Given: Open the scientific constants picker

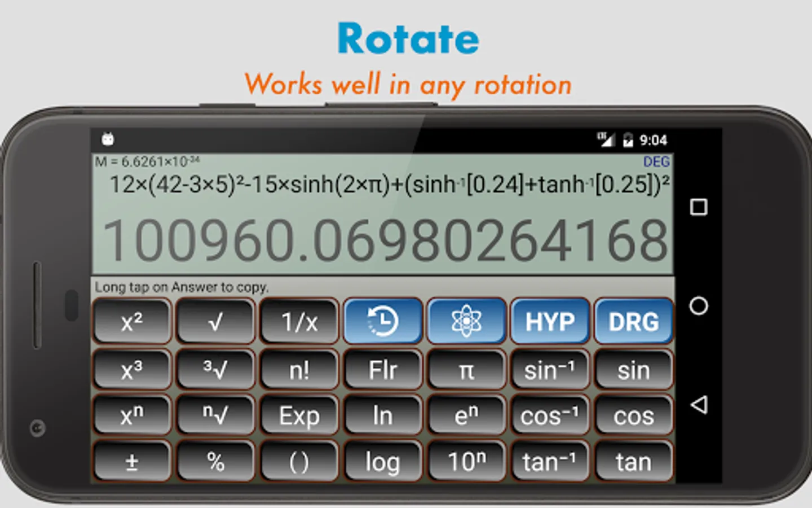Looking at the screenshot, I should tap(466, 321).
